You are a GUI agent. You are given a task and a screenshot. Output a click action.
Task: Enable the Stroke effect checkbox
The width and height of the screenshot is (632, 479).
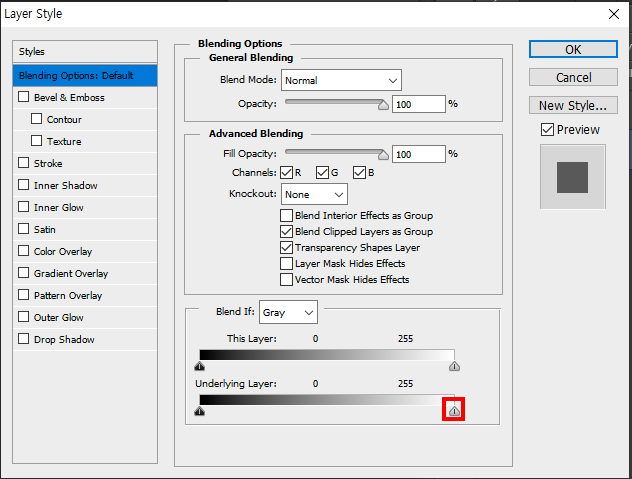(x=24, y=163)
